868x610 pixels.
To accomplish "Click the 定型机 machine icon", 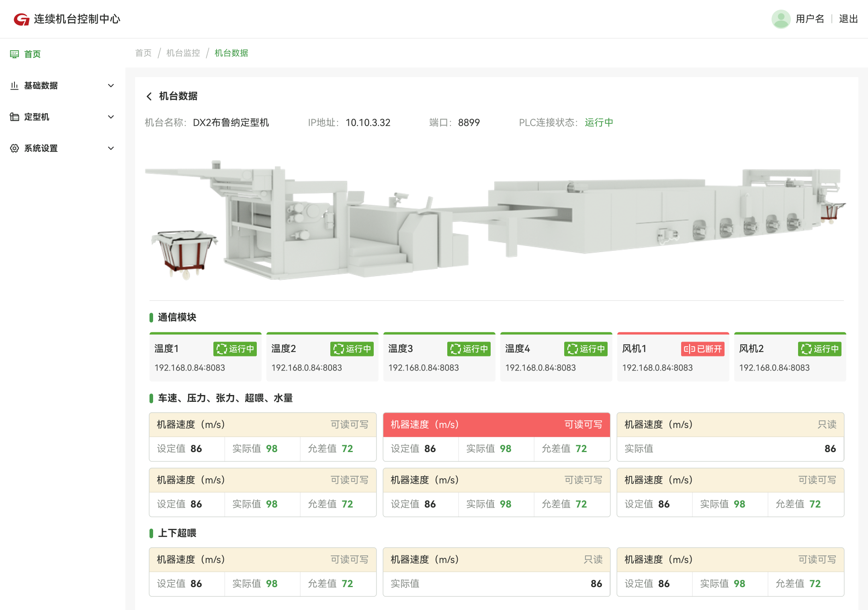I will point(14,117).
